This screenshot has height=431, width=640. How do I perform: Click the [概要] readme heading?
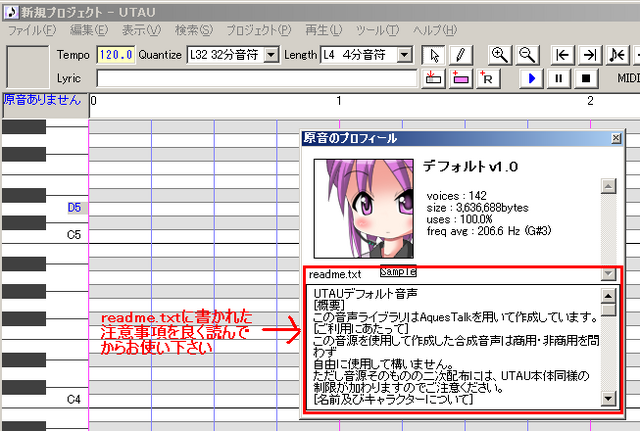329,305
